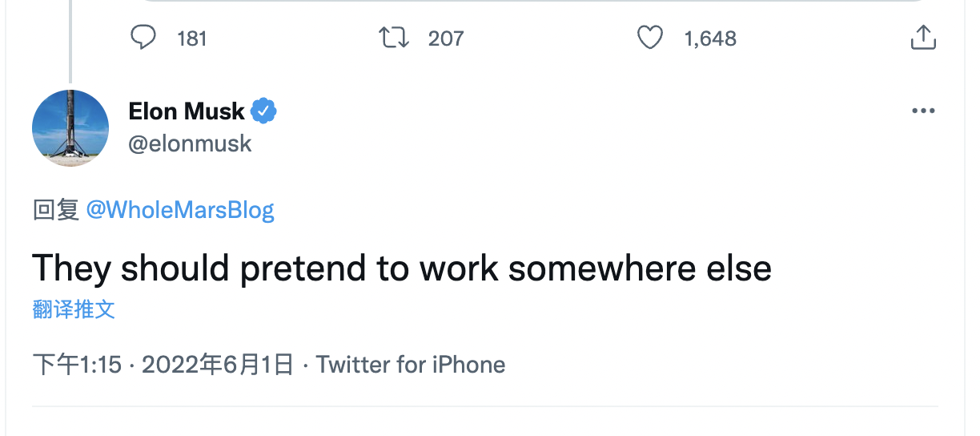
Task: Open the Twitter for iPhone source link
Action: pos(411,365)
